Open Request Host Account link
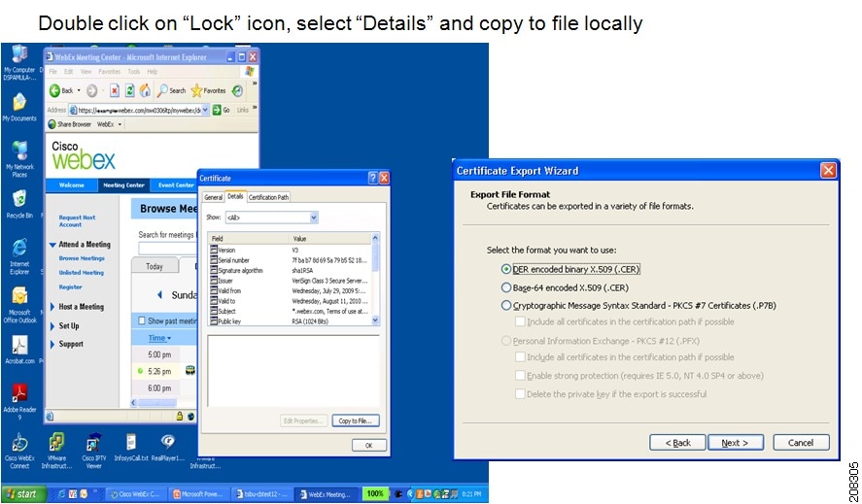862x504 pixels. pos(77,221)
